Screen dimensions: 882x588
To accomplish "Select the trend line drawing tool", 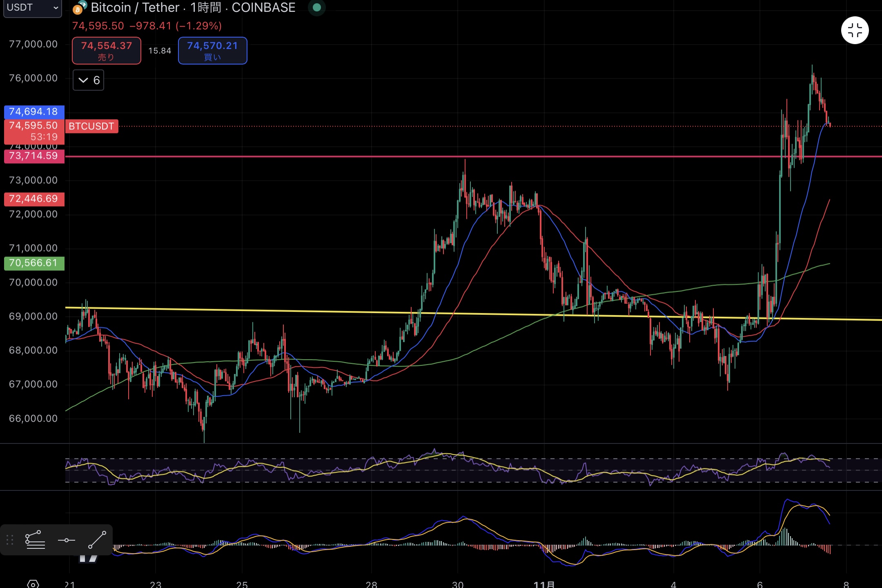I will tap(97, 540).
